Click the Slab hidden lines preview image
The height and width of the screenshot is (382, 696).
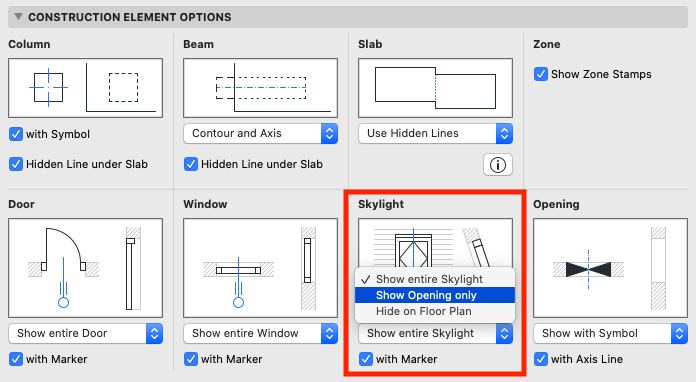point(435,88)
